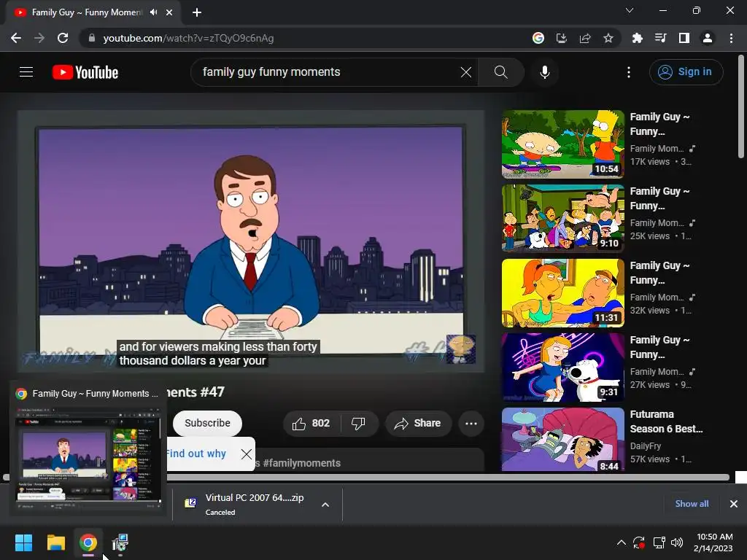Click the Share button
The image size is (747, 560).
coord(418,423)
